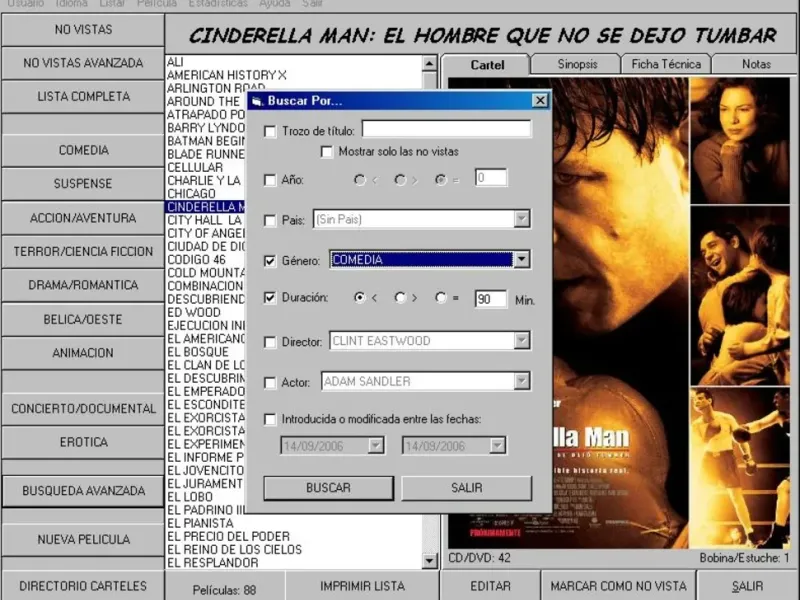Uncheck the Género filter checkbox

270,261
